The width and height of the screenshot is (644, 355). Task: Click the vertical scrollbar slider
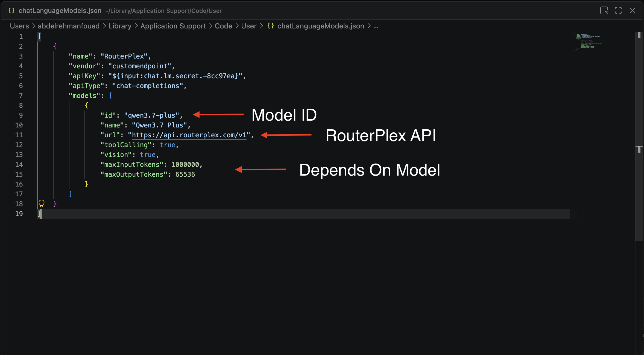coord(639,137)
